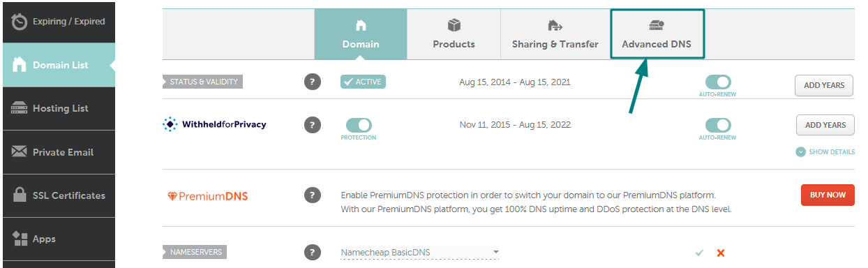Toggle auto-renew for the domain status row

click(718, 82)
